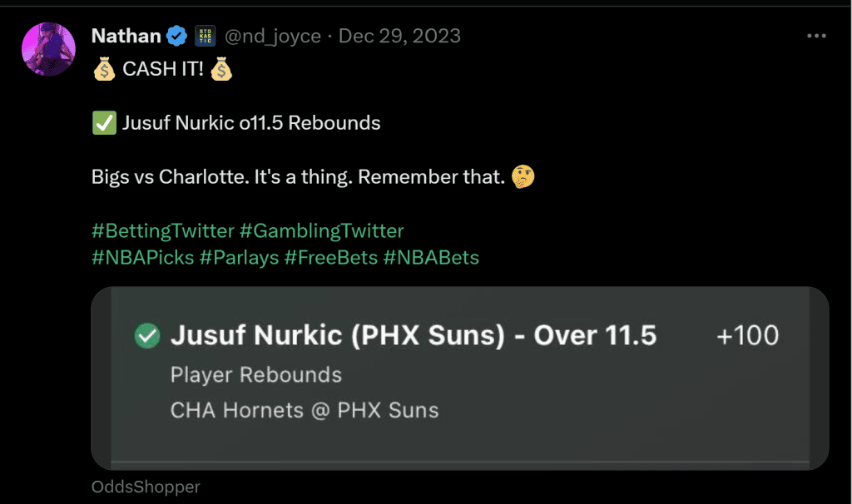Click the first money bag emoji
The width and height of the screenshot is (852, 504).
pos(104,69)
